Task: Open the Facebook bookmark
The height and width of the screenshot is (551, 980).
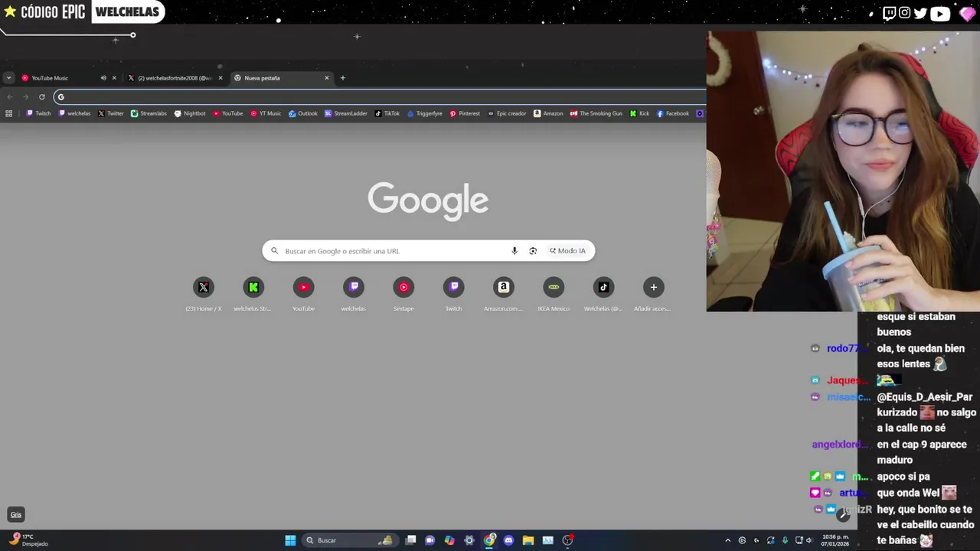Action: [x=673, y=113]
